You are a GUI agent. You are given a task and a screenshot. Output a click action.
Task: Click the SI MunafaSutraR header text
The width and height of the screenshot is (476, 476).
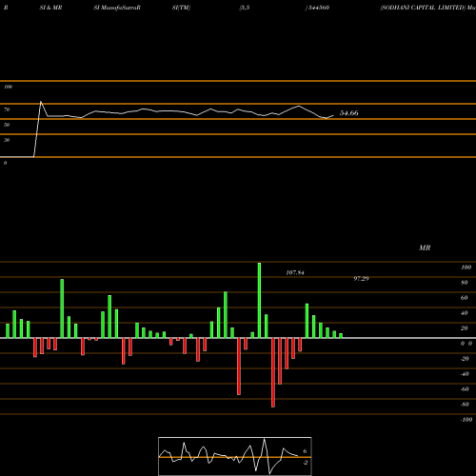pos(117,8)
